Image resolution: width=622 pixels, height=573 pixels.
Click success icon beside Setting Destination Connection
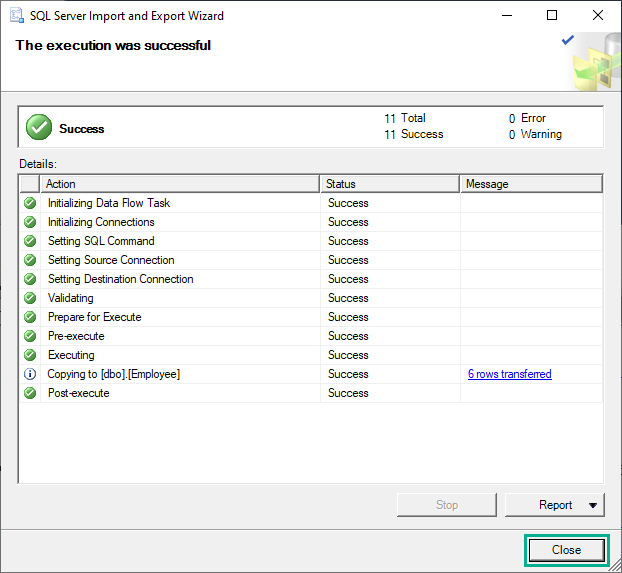point(30,279)
